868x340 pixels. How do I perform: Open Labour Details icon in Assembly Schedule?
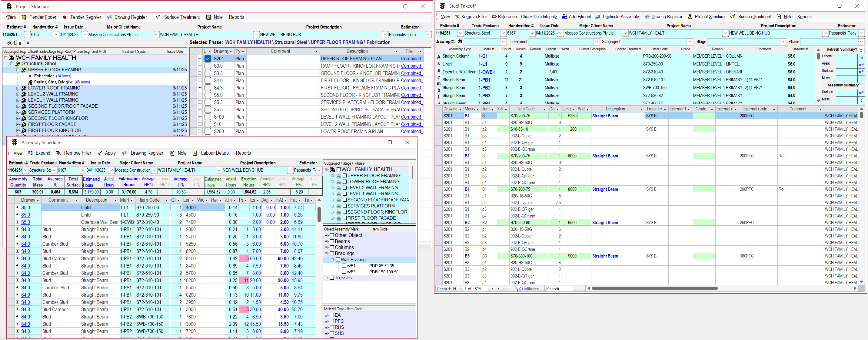tap(195, 153)
